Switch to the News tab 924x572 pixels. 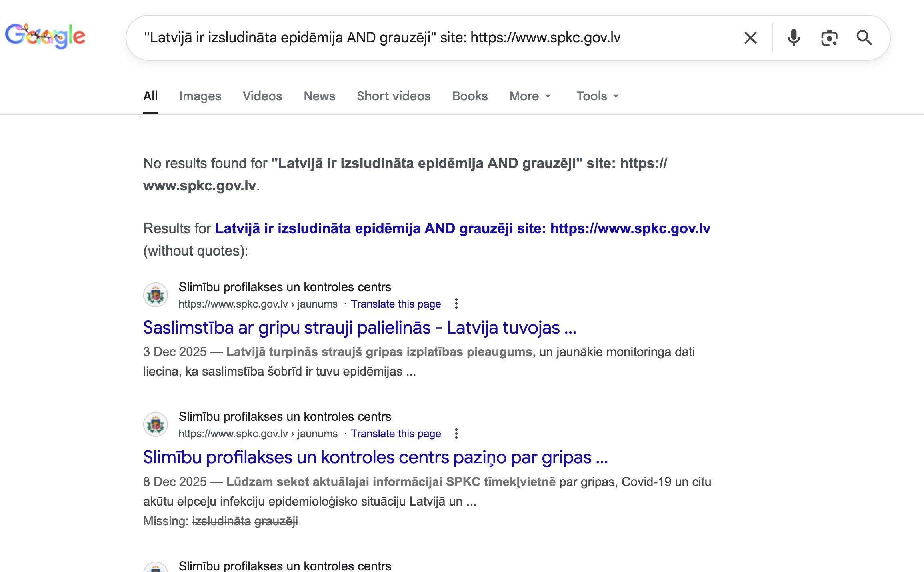tap(319, 96)
